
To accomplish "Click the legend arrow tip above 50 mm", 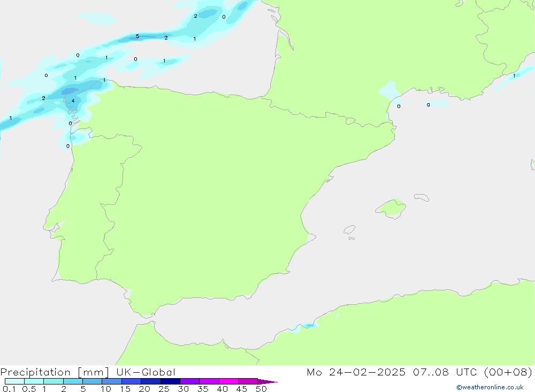I will tap(267, 382).
